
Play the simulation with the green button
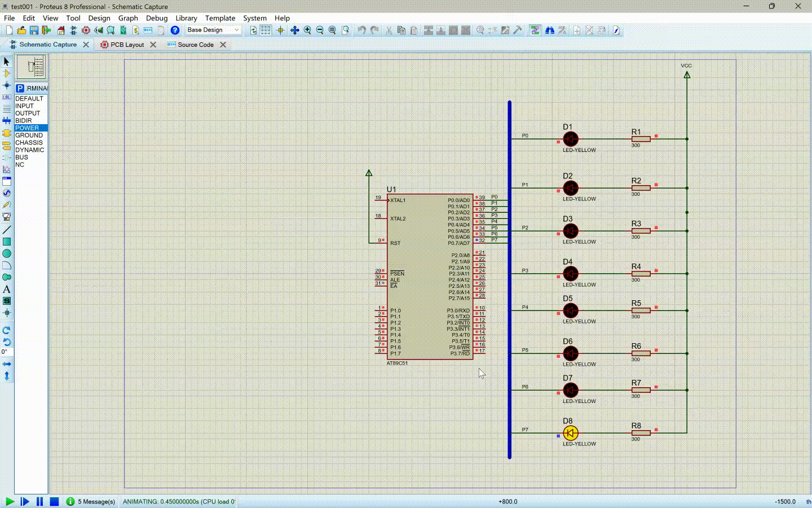click(x=10, y=501)
